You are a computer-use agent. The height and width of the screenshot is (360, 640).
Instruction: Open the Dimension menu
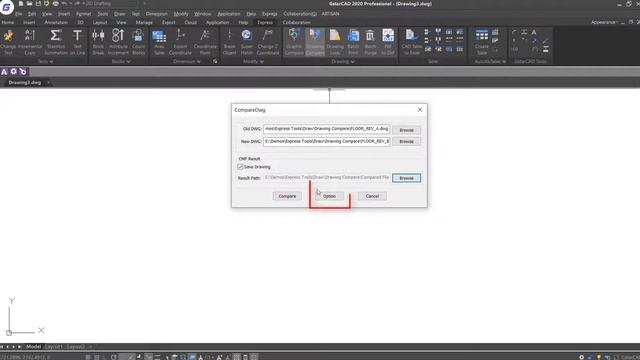pyautogui.click(x=156, y=14)
